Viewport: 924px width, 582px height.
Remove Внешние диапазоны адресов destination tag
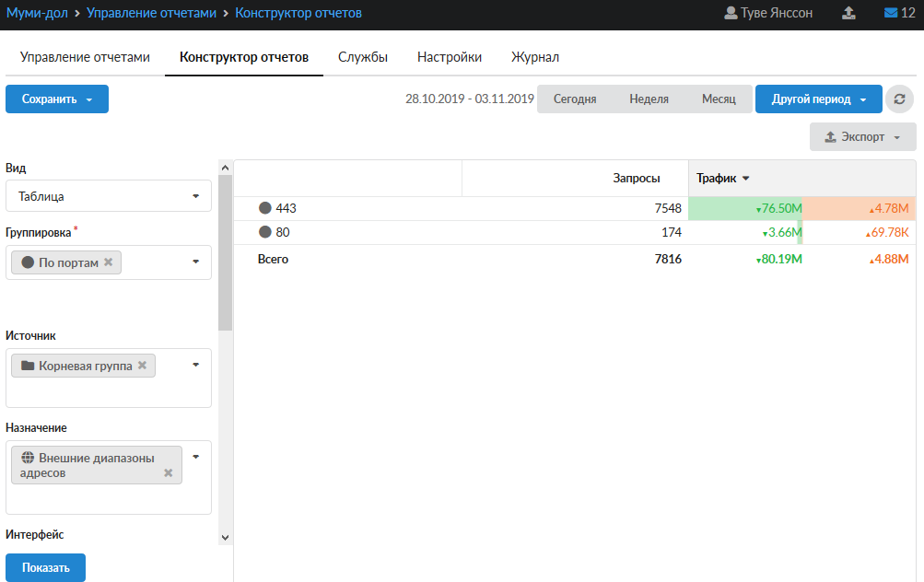[168, 472]
